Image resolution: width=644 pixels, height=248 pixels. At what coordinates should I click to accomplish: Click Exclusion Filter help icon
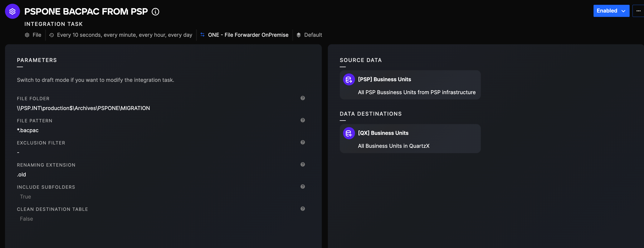tap(302, 142)
